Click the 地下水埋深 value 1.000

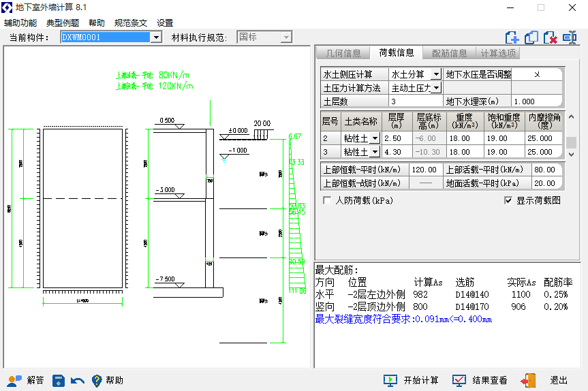point(537,101)
